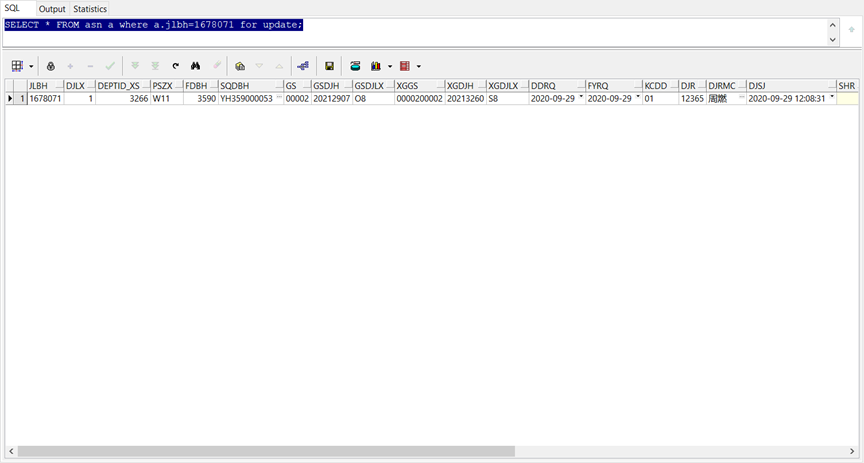
Task: Click the empty yellow SHR cell in row 1
Action: tap(847, 99)
